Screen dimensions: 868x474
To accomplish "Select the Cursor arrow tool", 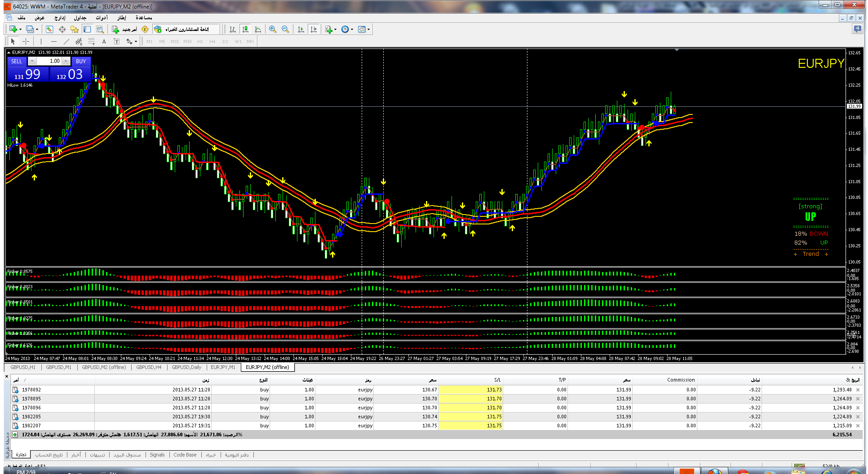I will click(x=13, y=41).
